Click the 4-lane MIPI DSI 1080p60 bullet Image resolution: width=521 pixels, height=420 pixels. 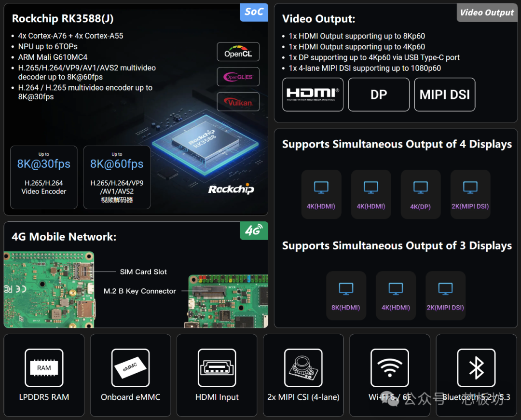(365, 68)
